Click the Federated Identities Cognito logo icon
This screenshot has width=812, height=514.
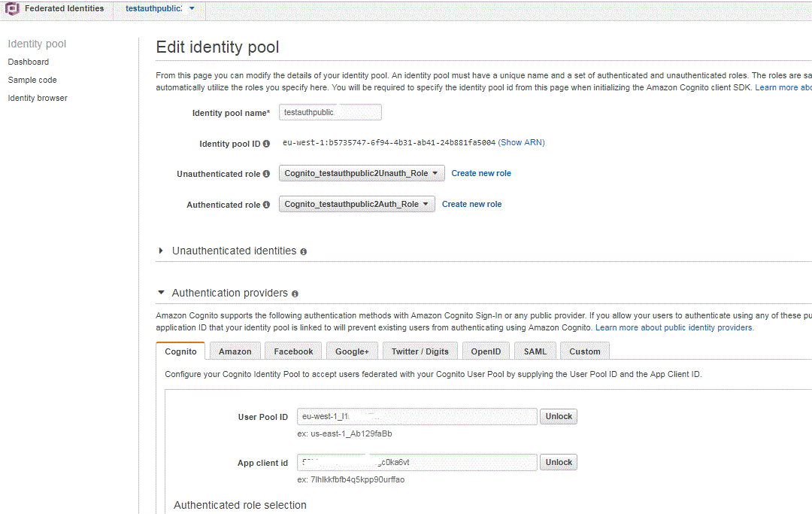(13, 9)
